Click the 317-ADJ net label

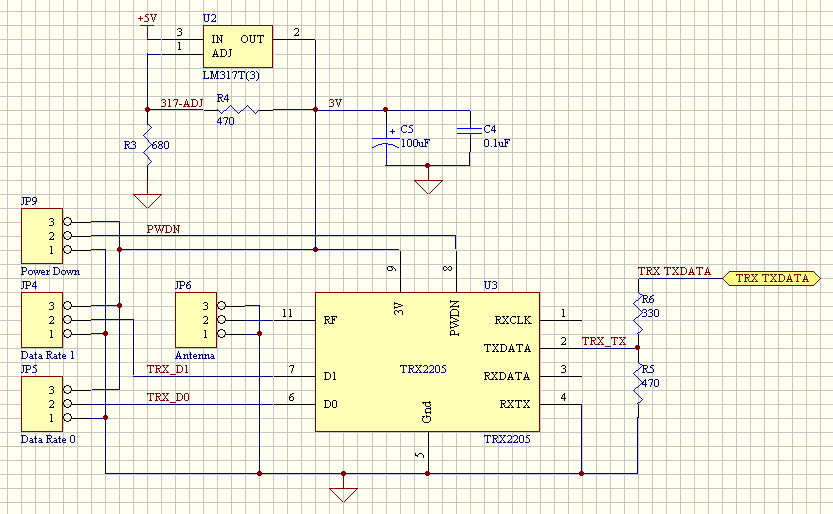coord(181,103)
